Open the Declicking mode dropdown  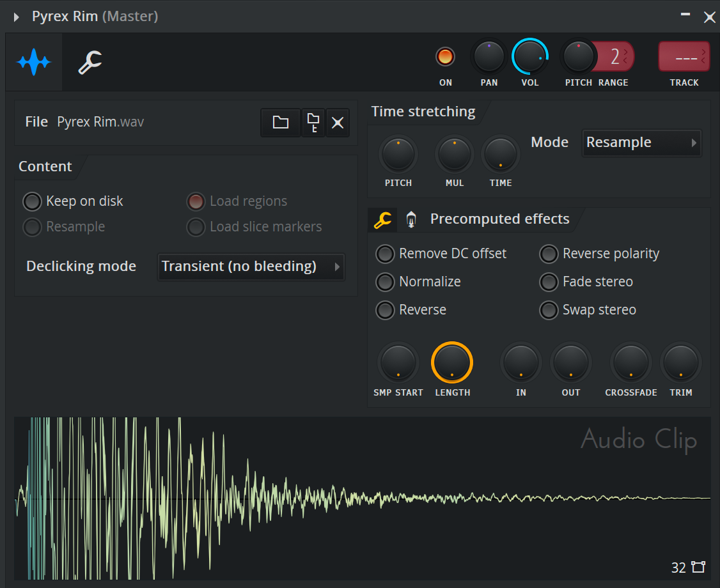[251, 267]
